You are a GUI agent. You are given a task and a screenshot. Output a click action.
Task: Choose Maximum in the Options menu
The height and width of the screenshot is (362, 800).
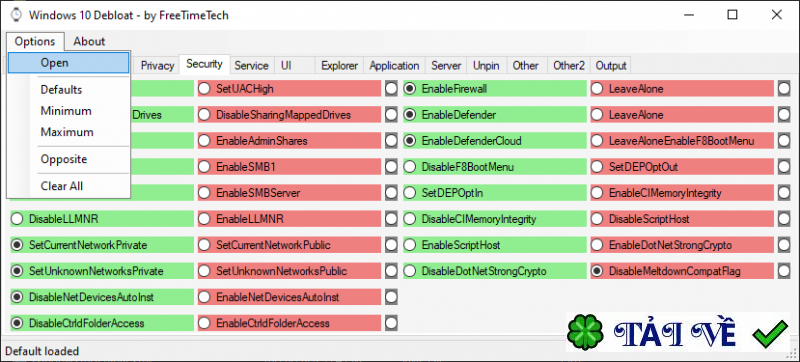(x=68, y=132)
